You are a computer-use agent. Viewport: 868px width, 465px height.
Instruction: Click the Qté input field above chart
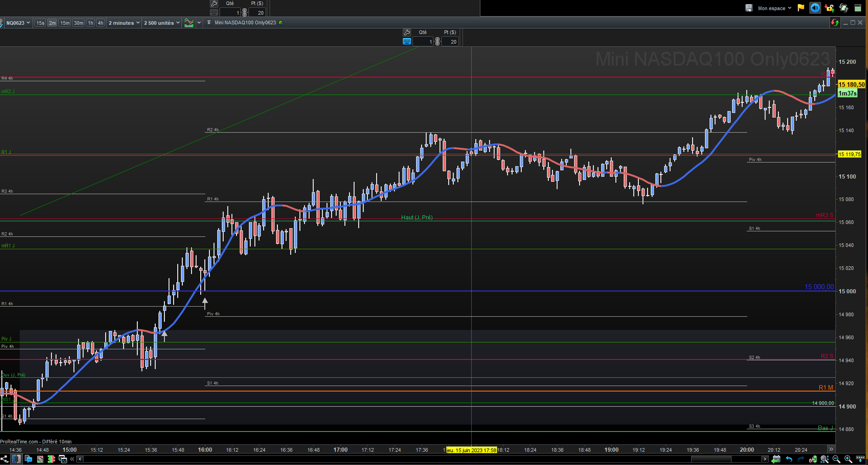point(423,41)
